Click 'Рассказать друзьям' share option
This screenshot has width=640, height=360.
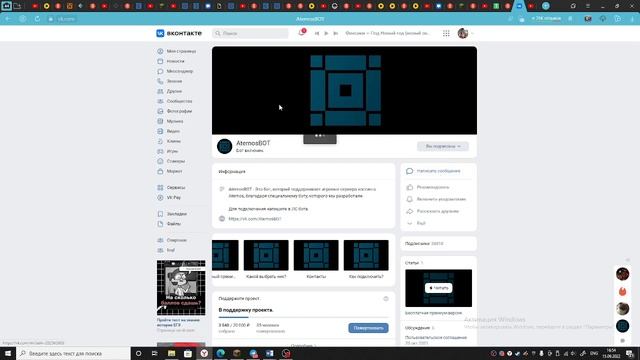(x=433, y=211)
